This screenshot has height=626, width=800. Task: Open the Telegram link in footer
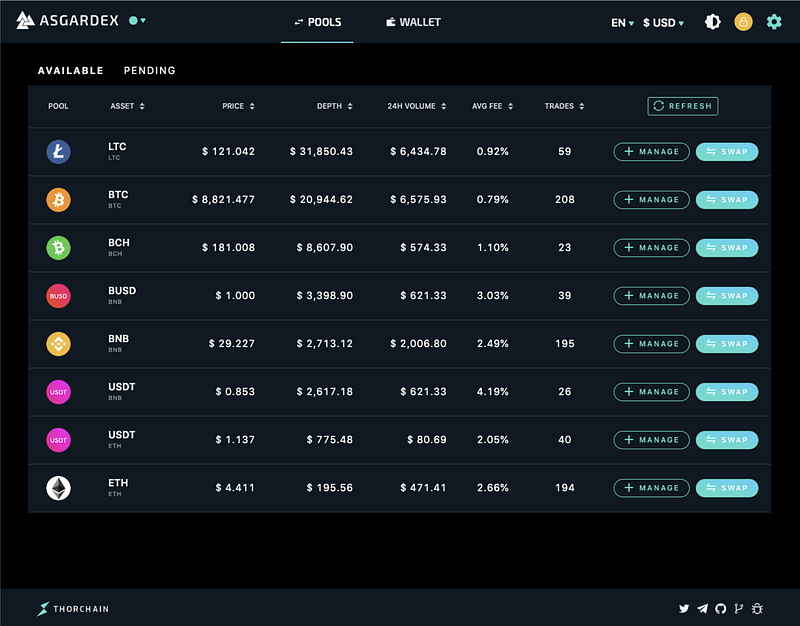pos(703,608)
